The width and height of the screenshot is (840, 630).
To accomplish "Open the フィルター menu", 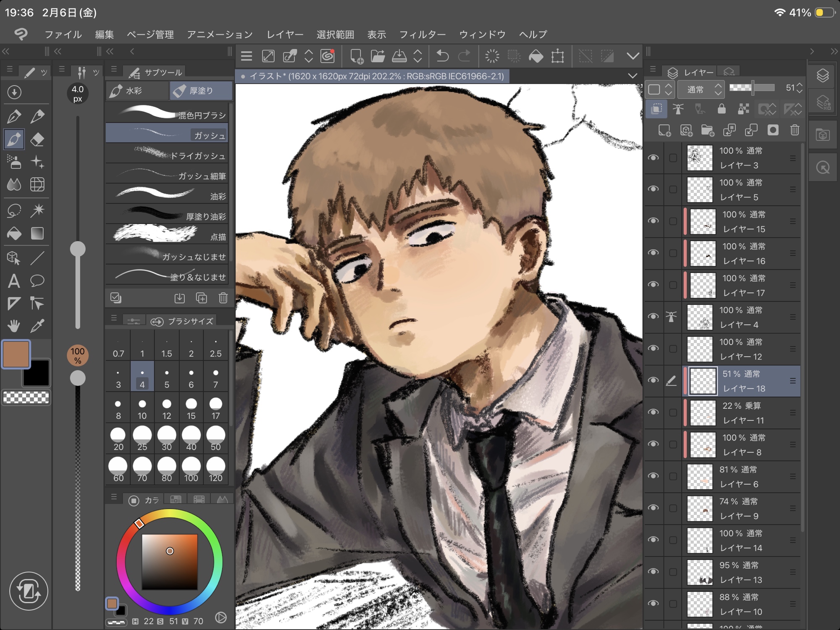I will [422, 34].
